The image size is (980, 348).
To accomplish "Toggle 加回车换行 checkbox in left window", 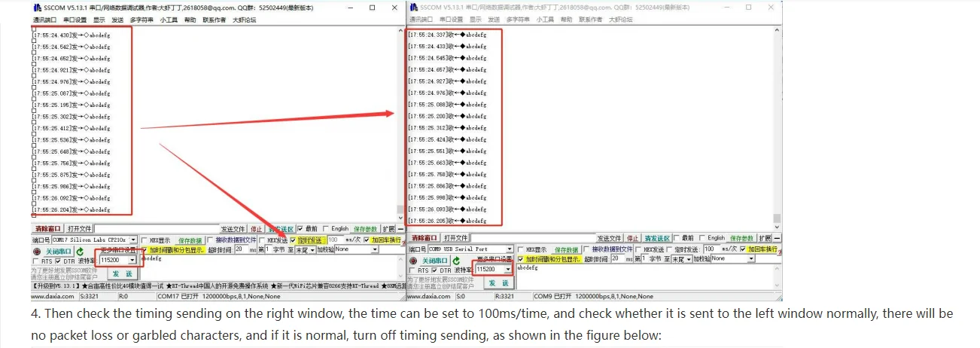I will [367, 240].
